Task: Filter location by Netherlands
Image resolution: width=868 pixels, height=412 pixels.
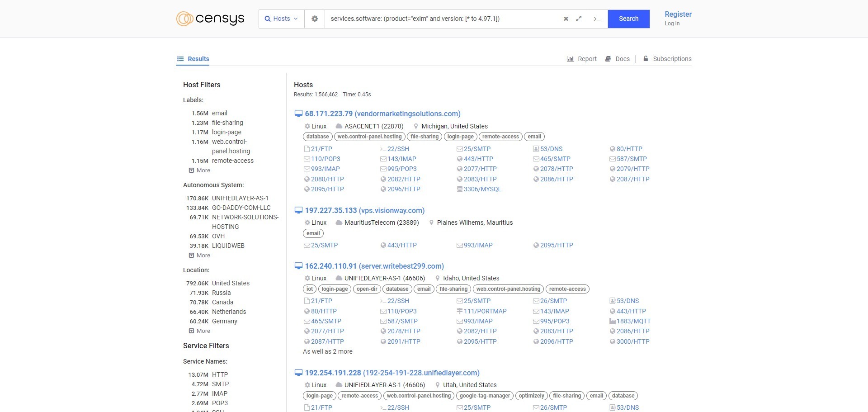Action: (229, 312)
